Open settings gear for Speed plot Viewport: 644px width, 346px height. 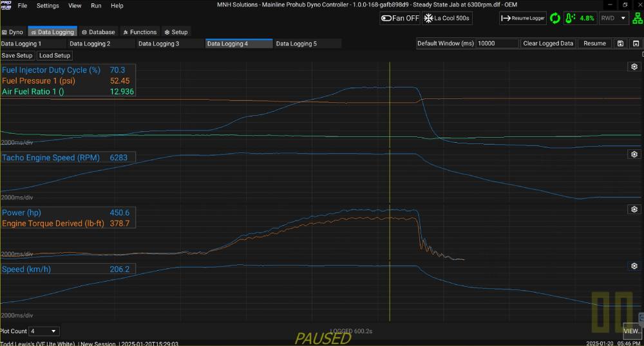coord(634,266)
